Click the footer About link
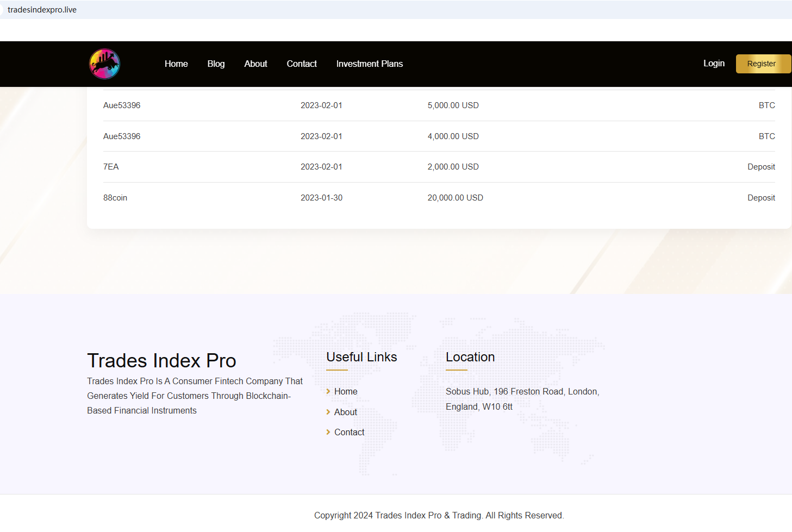This screenshot has width=792, height=532. click(x=346, y=412)
